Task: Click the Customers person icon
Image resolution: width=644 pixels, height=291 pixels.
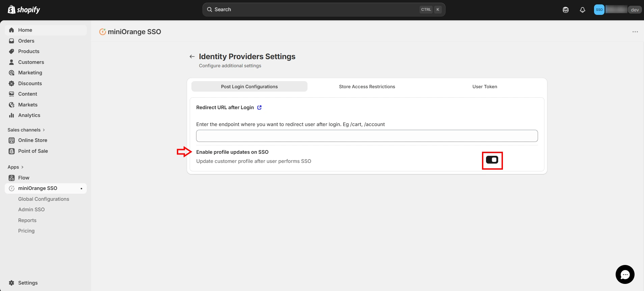Action: [x=11, y=62]
